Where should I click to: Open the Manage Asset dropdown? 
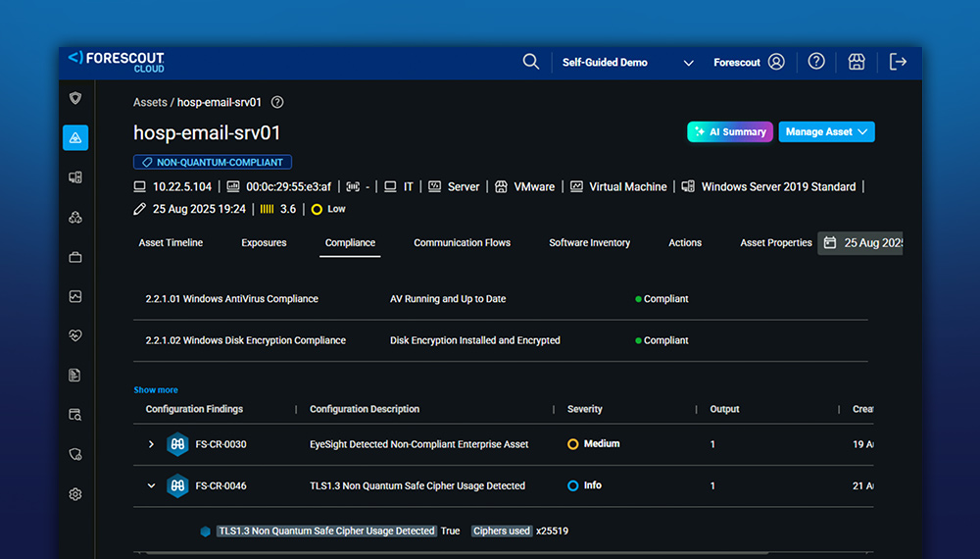click(x=826, y=132)
